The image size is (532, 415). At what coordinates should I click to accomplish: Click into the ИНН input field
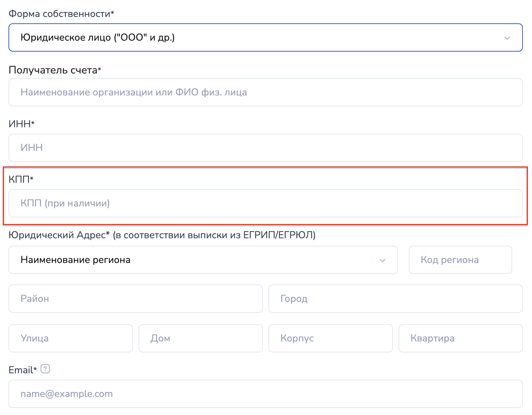[265, 148]
